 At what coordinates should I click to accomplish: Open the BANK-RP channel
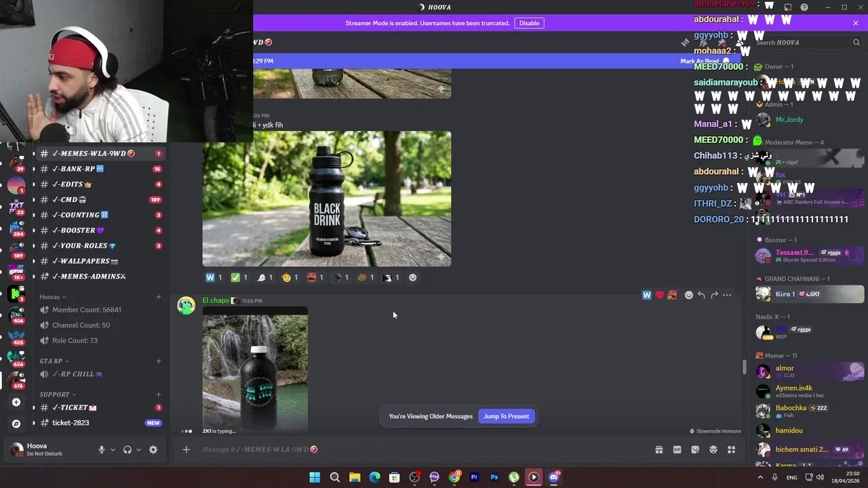99,169
